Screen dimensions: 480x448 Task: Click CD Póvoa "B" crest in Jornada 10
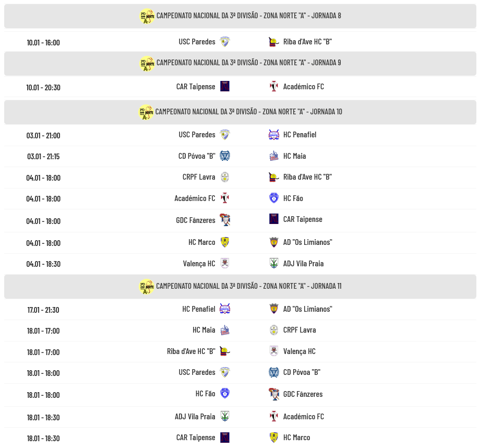point(225,156)
